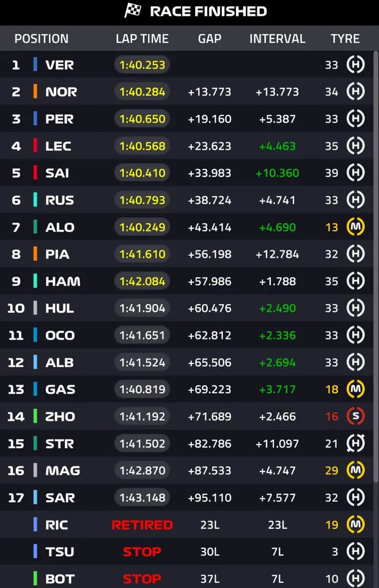Click Zhou's soft tyre icon
The width and height of the screenshot is (379, 588).
(355, 416)
